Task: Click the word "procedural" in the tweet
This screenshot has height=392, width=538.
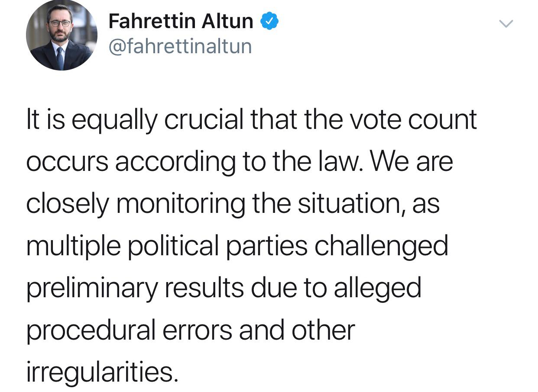Action: tap(91, 330)
